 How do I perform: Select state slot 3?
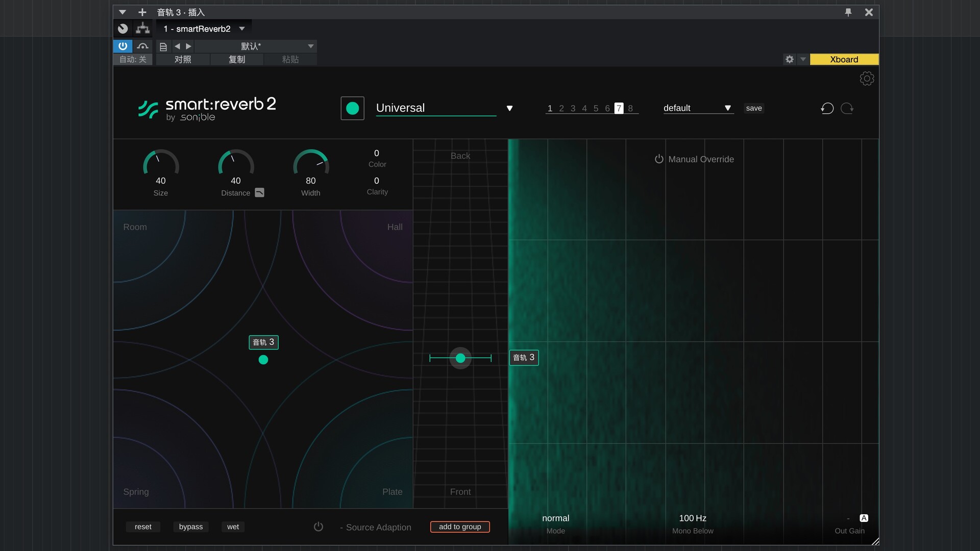click(x=573, y=108)
